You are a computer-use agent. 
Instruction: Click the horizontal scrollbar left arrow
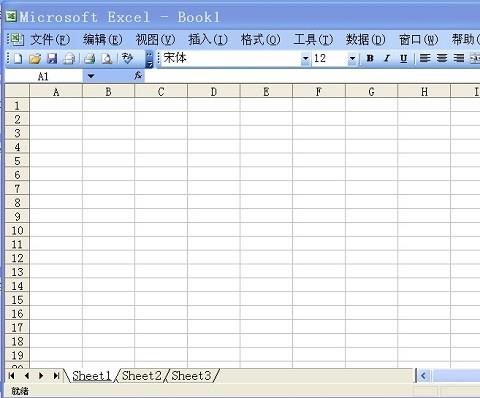(x=423, y=376)
